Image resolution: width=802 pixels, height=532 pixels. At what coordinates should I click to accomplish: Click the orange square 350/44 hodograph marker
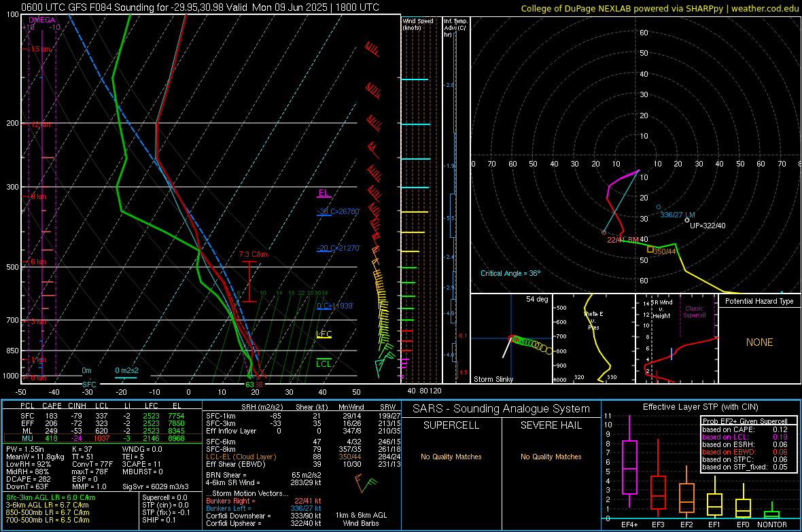pos(650,249)
